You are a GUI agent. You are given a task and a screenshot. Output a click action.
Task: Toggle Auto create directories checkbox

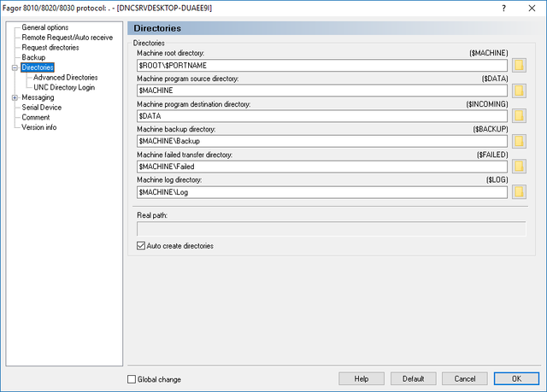141,246
